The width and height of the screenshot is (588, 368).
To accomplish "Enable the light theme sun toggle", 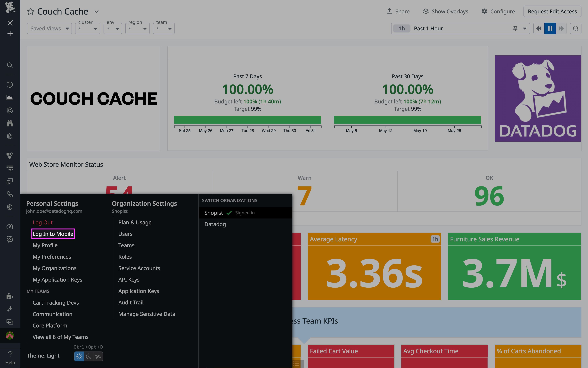I will coord(79,356).
